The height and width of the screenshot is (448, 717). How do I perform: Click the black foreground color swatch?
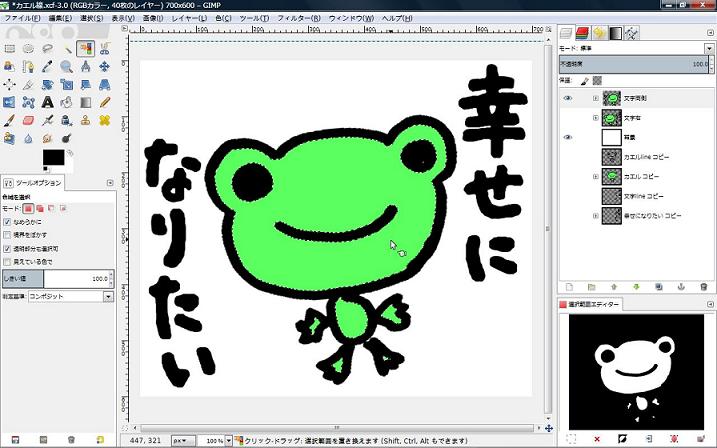pos(53,157)
